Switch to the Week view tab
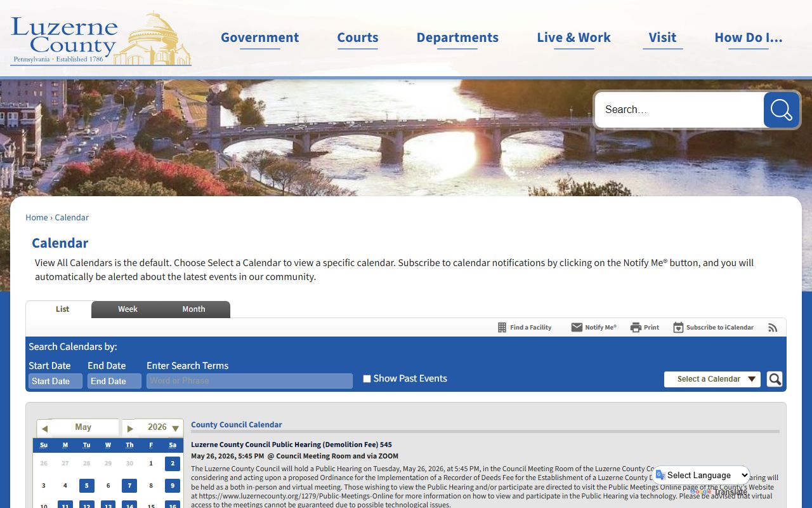This screenshot has width=812, height=508. [128, 309]
